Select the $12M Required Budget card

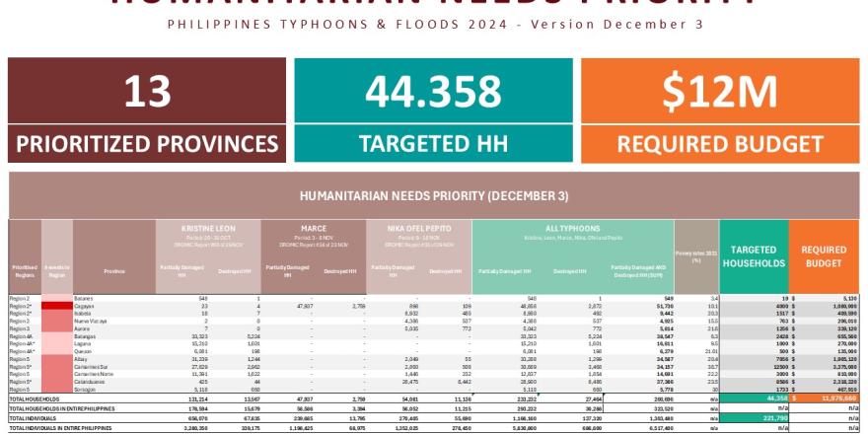pos(720,110)
